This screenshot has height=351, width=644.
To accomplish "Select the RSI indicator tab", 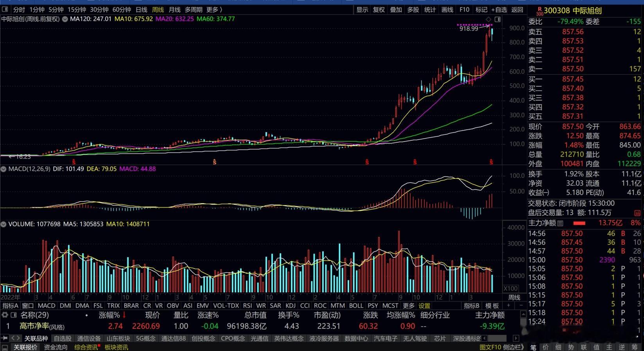I will point(248,306).
